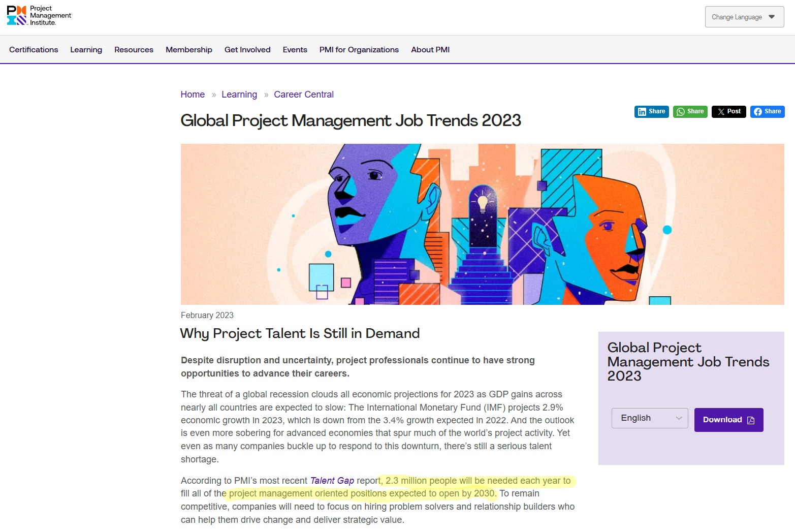Image resolution: width=795 pixels, height=532 pixels.
Task: Click the article hero illustration
Action: click(483, 224)
